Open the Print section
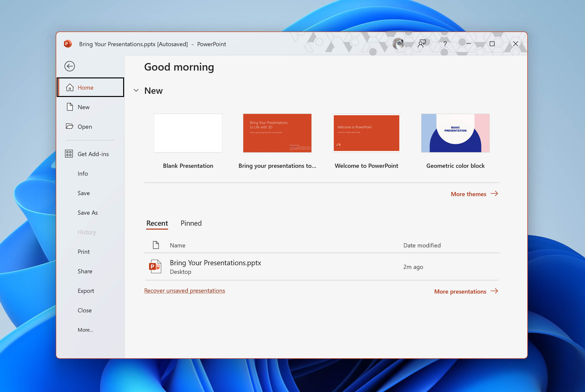The height and width of the screenshot is (392, 585). click(x=84, y=252)
